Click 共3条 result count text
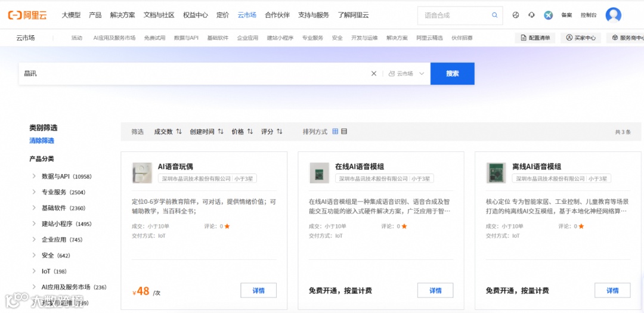The height and width of the screenshot is (313, 644). pos(623,132)
